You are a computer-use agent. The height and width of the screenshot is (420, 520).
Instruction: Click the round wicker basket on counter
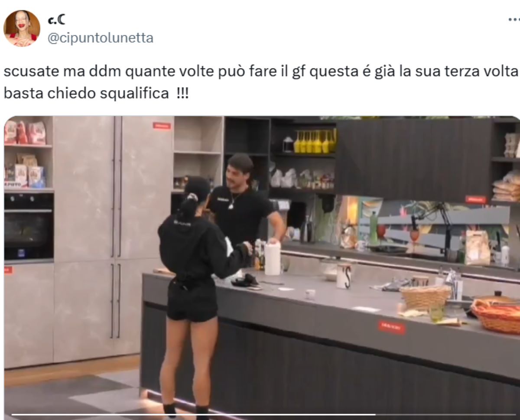point(425,297)
